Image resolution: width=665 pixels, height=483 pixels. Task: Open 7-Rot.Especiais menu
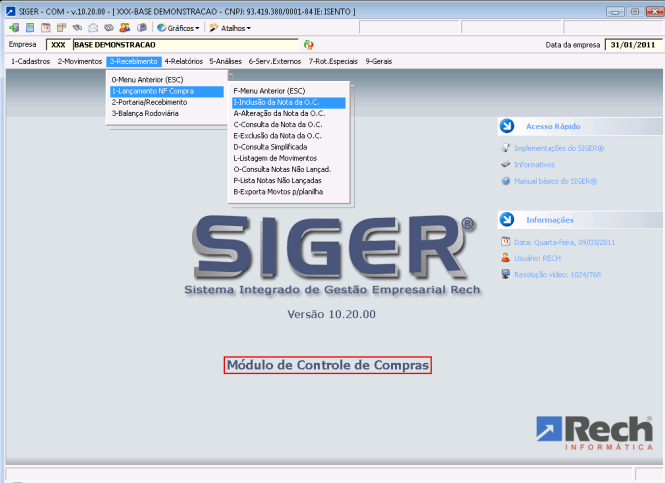[x=333, y=61]
